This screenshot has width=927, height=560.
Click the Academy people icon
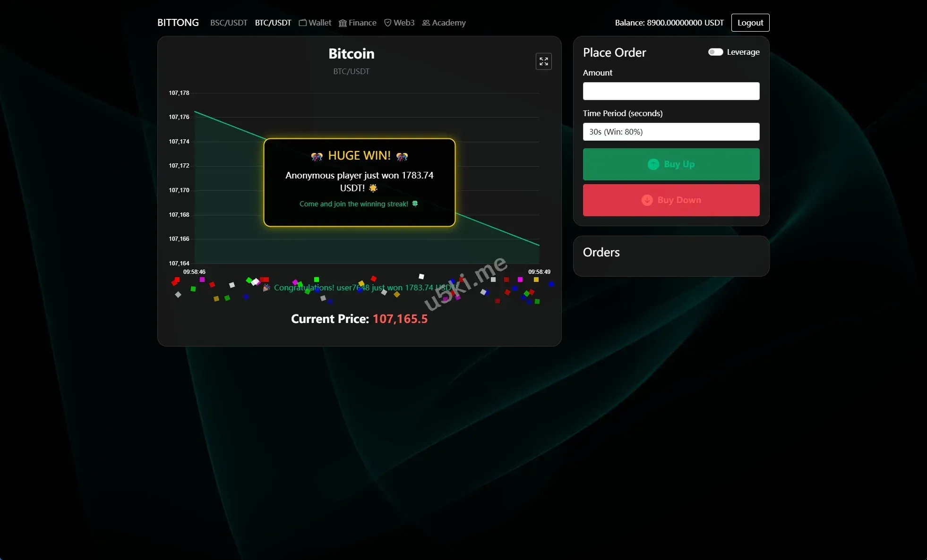coord(426,23)
